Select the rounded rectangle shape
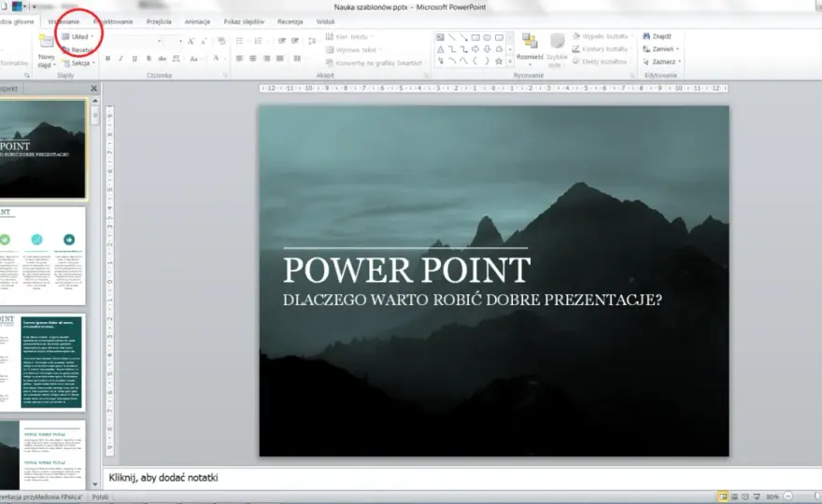 (x=499, y=37)
